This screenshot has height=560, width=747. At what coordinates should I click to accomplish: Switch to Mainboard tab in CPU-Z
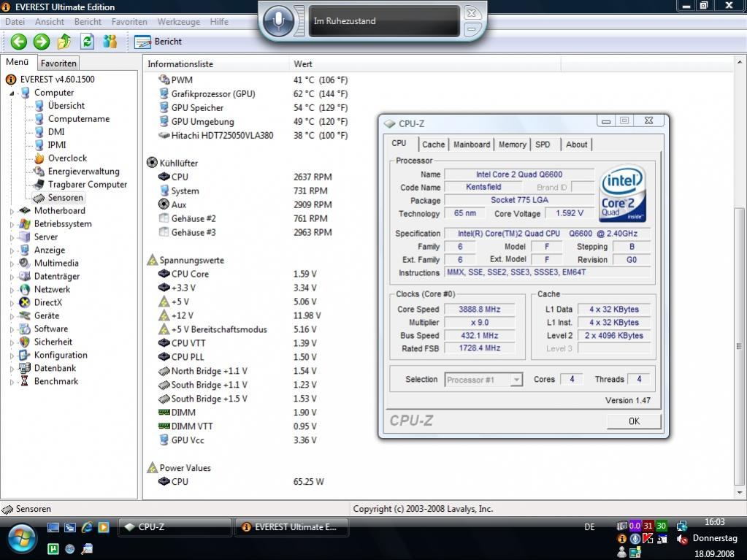[x=471, y=145]
